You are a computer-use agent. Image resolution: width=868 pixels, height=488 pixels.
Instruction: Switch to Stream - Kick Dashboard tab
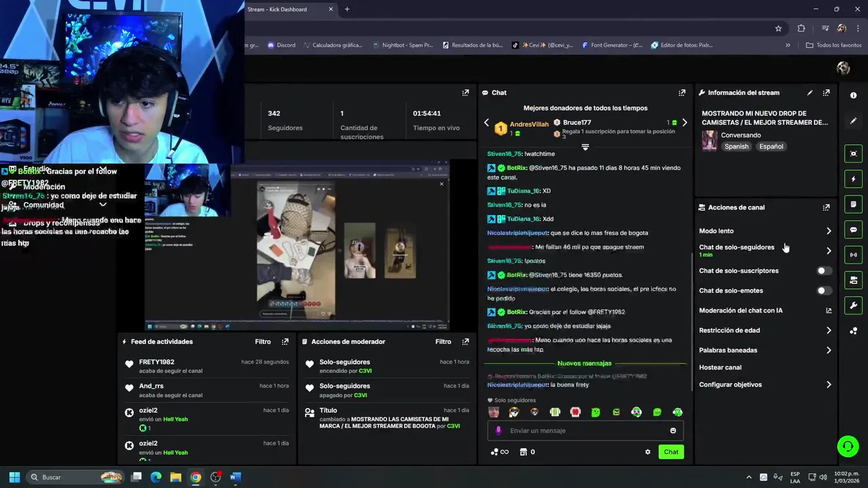point(285,9)
